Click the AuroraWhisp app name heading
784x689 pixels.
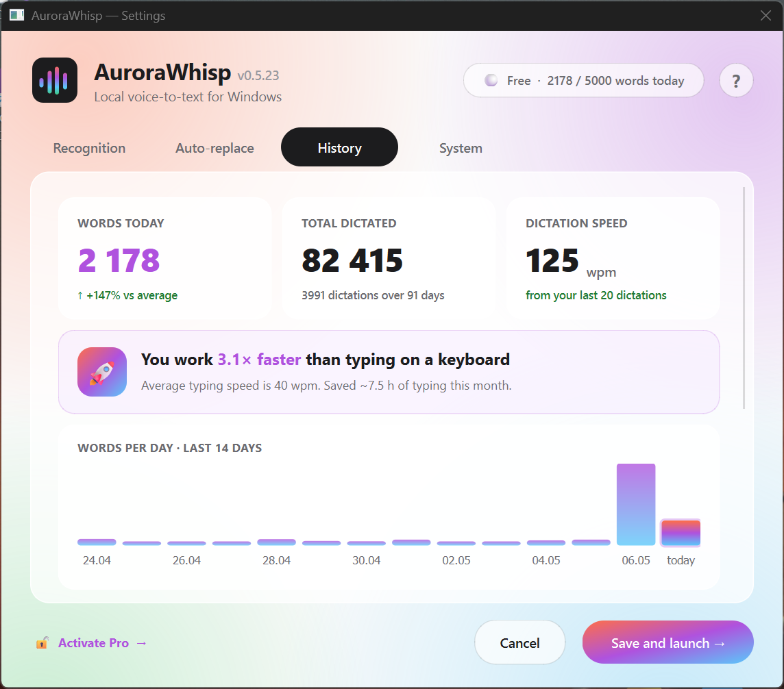click(x=162, y=72)
